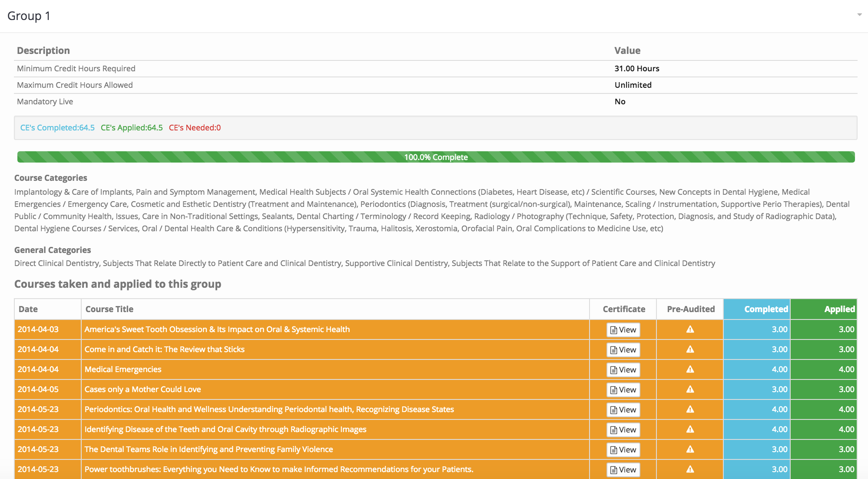Click Periodontics: Oral Health and Wellness title
This screenshot has width=868, height=479.
coord(269,409)
